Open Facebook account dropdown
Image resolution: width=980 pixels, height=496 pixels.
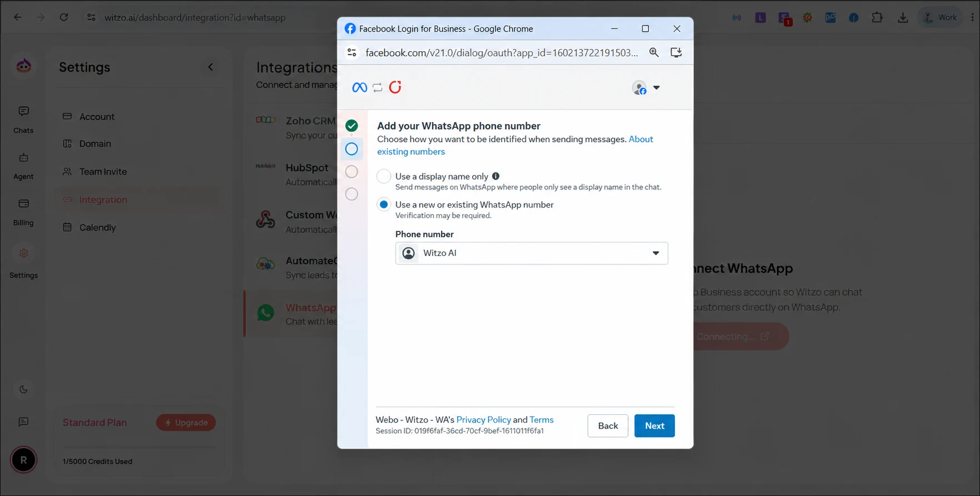pos(646,88)
